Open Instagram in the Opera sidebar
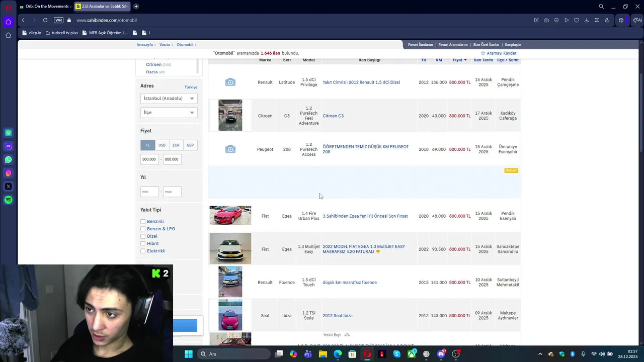Viewport: 644px width, 362px height. click(x=8, y=173)
